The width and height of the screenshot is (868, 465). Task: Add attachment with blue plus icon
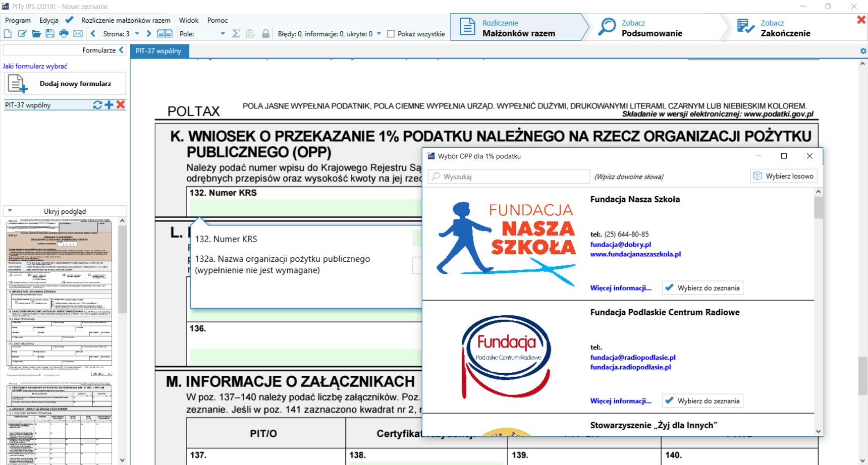click(x=109, y=105)
